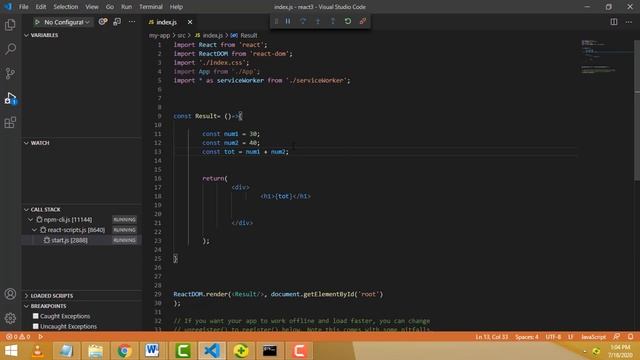Click my-app in the breadcrumb
Screen dimensions: 640x360
pos(159,36)
